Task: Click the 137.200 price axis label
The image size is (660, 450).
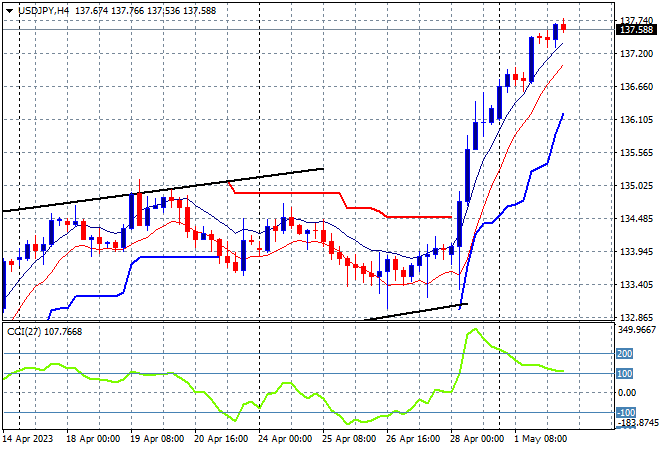Action: coord(636,53)
